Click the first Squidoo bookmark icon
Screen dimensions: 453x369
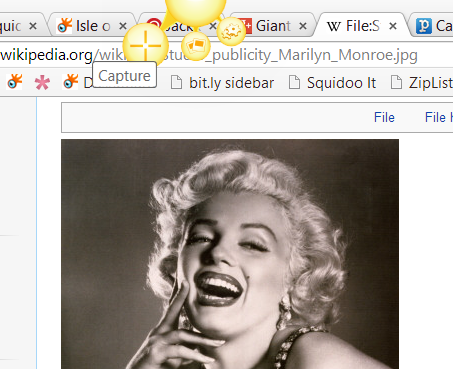tap(14, 82)
